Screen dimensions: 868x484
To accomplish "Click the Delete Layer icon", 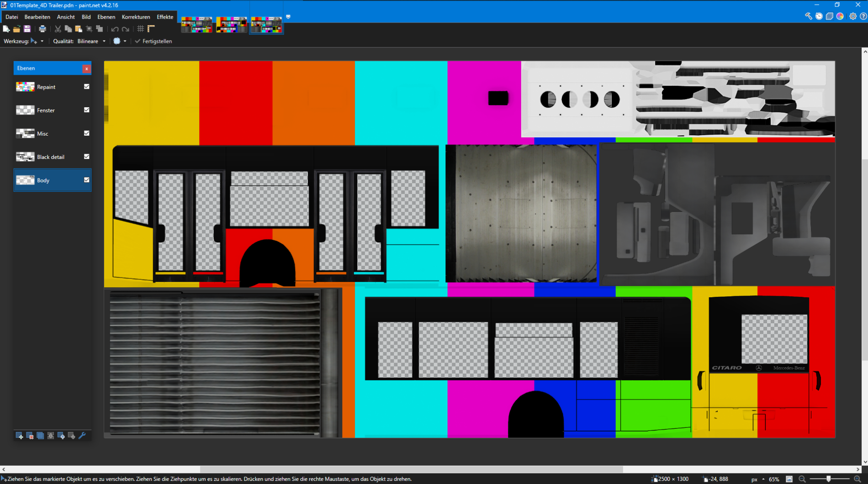I will 30,436.
